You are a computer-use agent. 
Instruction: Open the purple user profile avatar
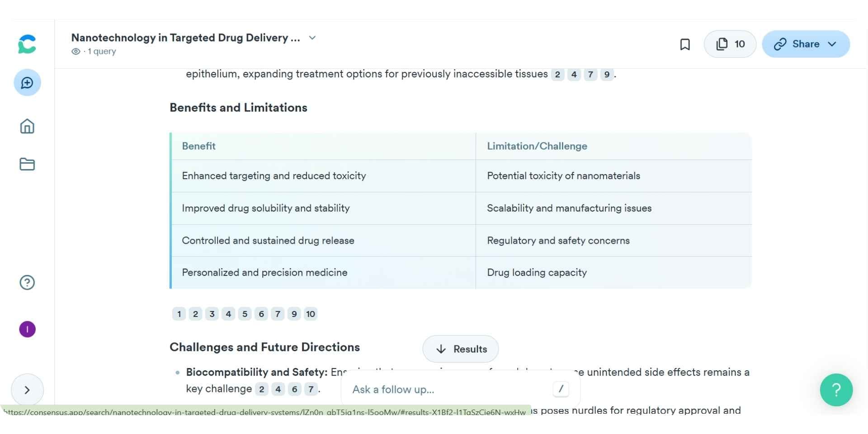[27, 329]
